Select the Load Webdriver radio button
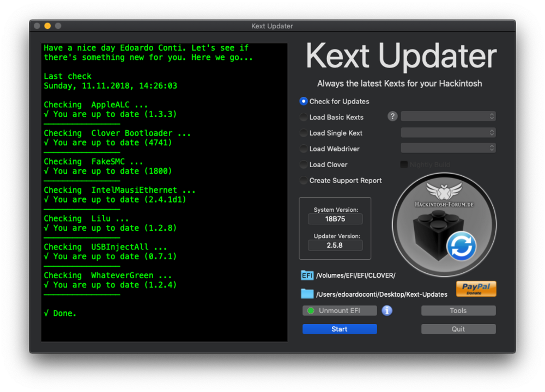Viewport: 545px width, 392px height. coord(304,149)
